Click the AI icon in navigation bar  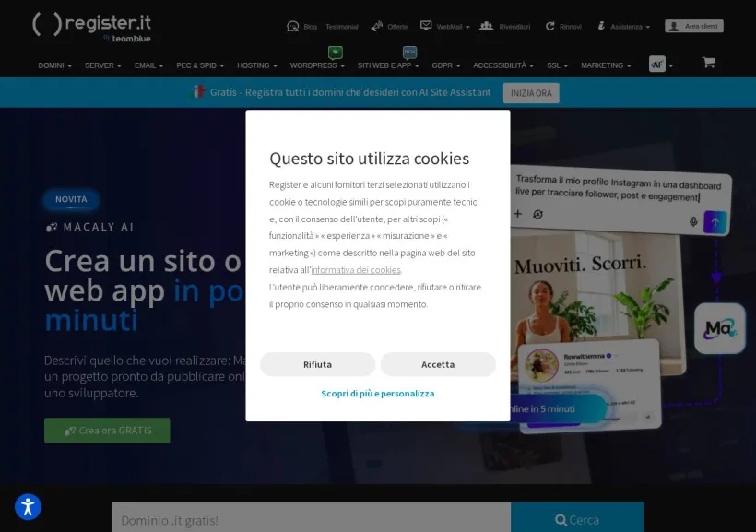(x=656, y=65)
